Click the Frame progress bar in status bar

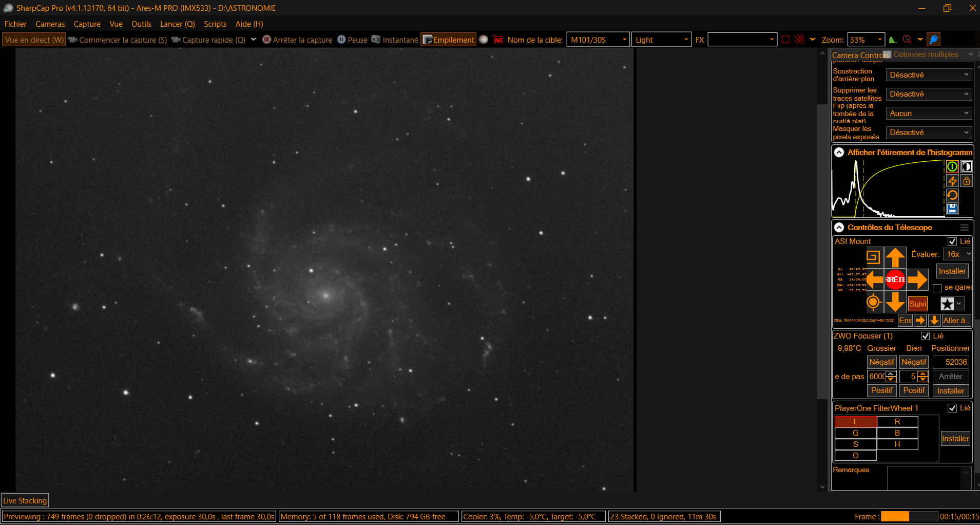(x=909, y=516)
